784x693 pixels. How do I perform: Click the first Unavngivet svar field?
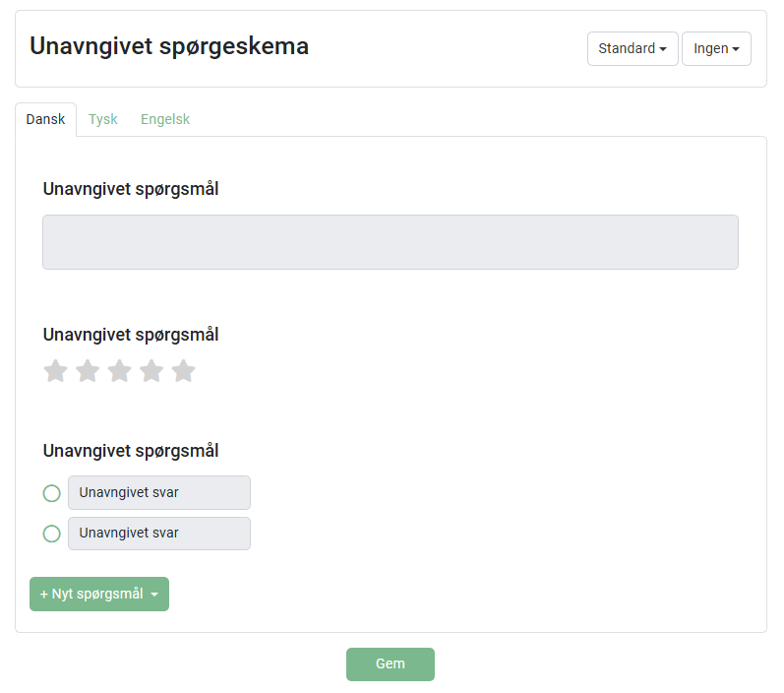click(158, 492)
